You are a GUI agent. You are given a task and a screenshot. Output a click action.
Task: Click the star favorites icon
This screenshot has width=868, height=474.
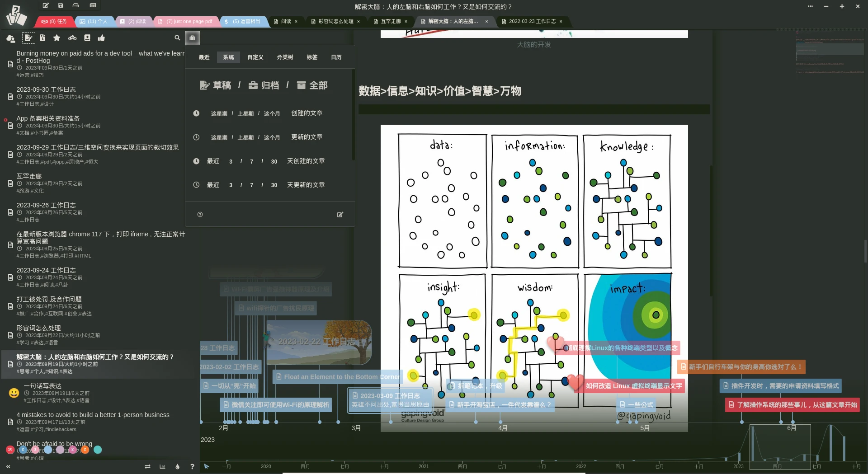[x=57, y=38]
